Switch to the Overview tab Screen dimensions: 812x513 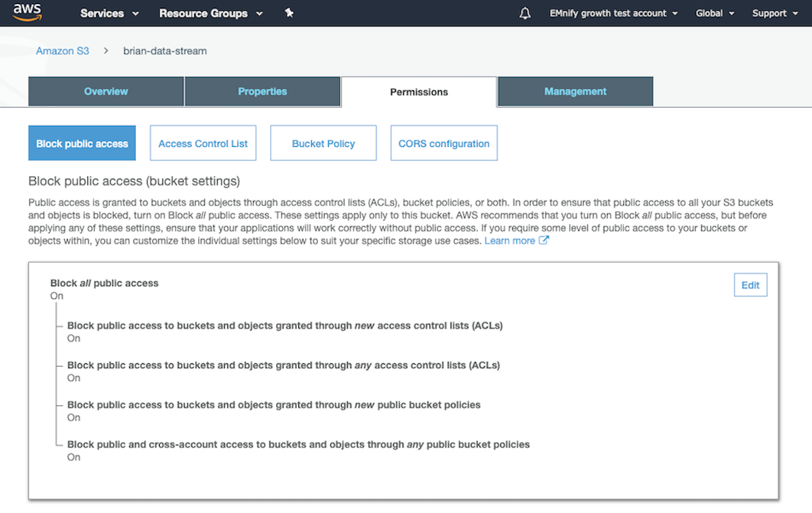[106, 91]
